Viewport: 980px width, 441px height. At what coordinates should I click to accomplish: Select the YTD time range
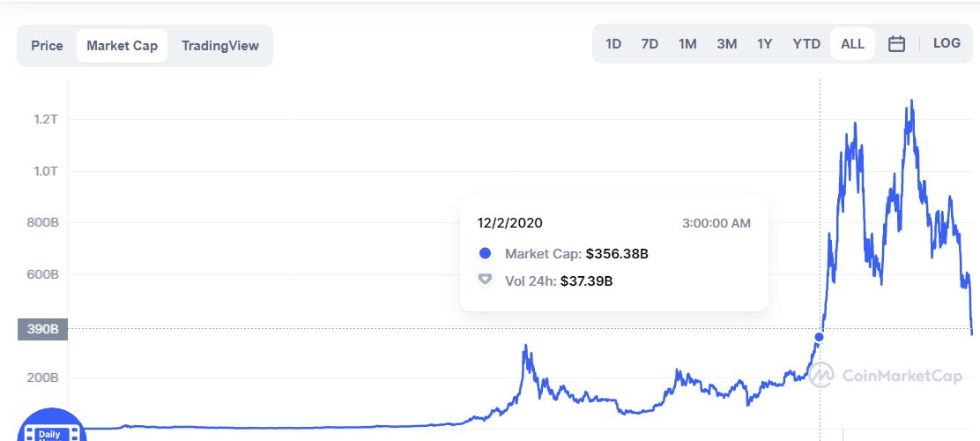[806, 44]
